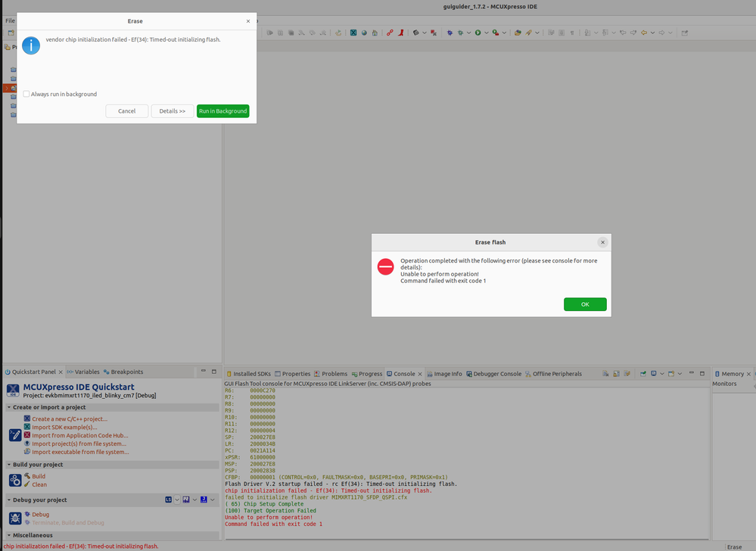756x551 pixels.
Task: Click the Build link in Quickstart
Action: point(39,476)
